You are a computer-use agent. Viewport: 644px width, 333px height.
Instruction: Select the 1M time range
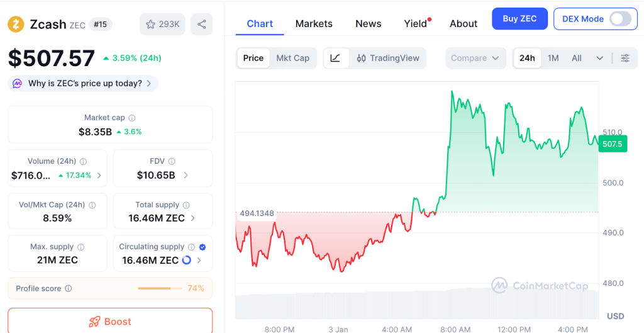coord(553,58)
